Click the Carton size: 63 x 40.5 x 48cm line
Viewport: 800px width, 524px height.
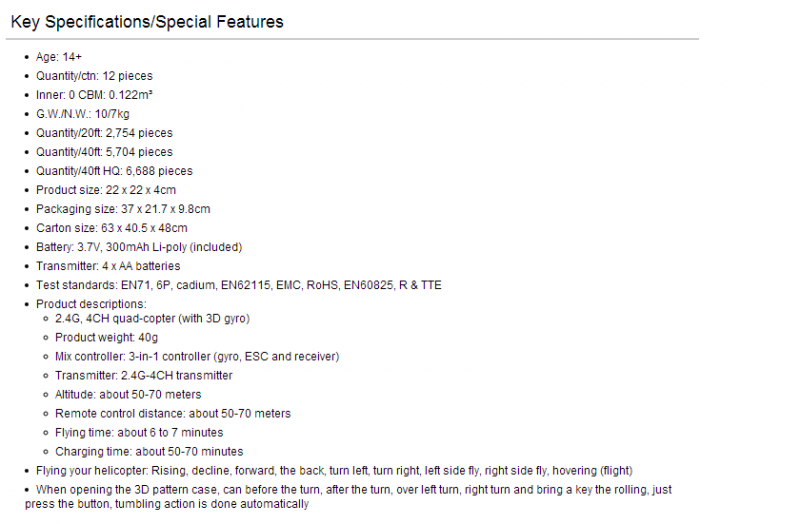click(112, 228)
